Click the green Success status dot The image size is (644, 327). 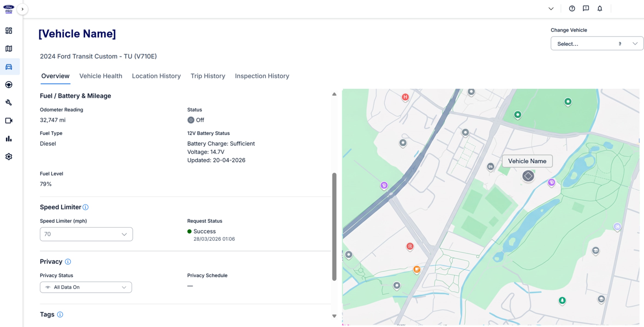189,231
